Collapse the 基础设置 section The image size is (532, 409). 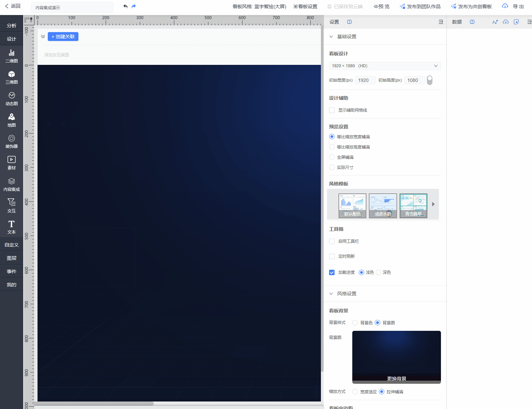[331, 37]
